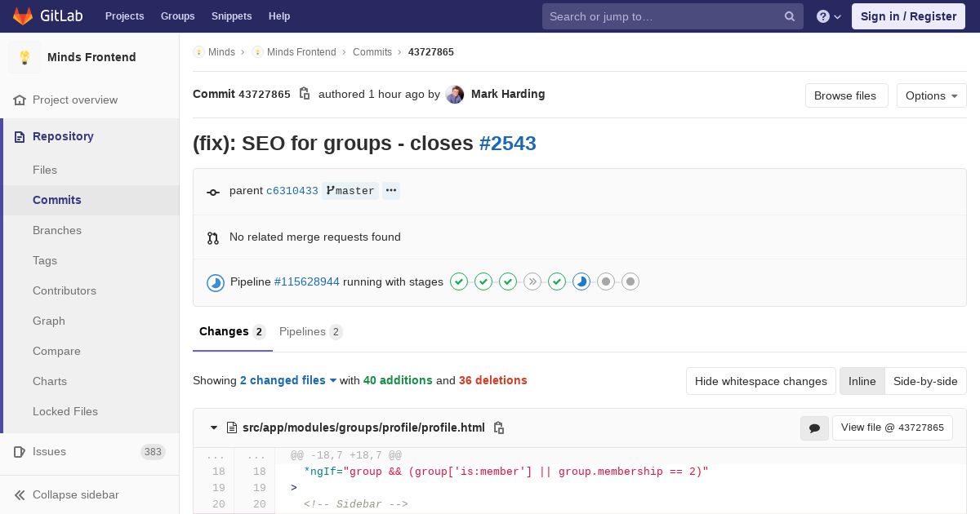Click the Commits breadcrumb link

coord(372,51)
